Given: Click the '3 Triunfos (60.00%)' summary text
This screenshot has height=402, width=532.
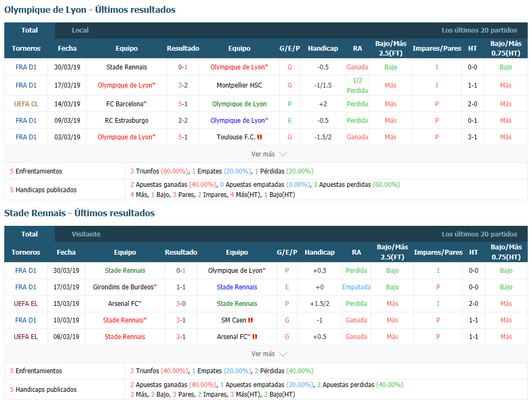Looking at the screenshot, I should [x=159, y=171].
